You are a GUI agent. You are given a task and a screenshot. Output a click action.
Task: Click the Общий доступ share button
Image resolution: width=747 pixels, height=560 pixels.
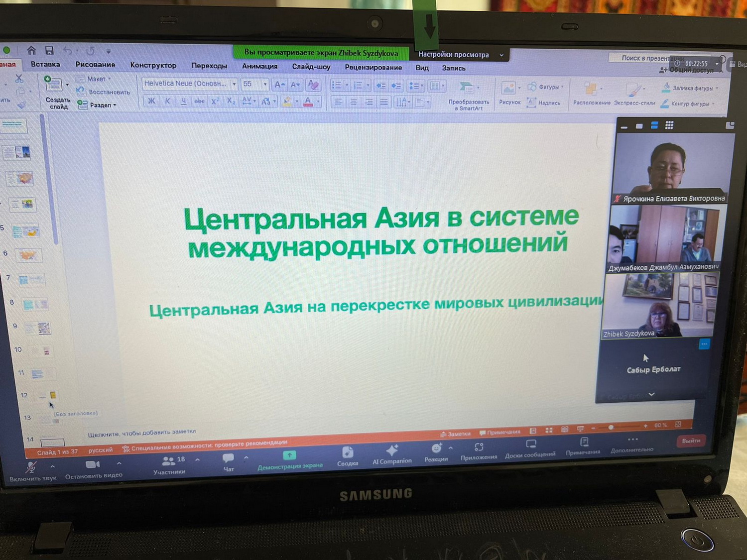pyautogui.click(x=686, y=70)
